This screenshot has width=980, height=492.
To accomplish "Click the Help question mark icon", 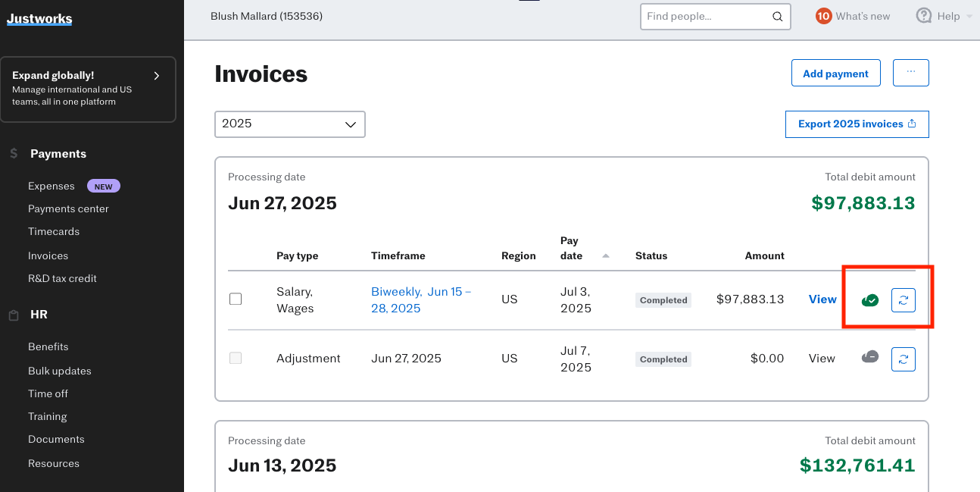I will click(x=923, y=16).
